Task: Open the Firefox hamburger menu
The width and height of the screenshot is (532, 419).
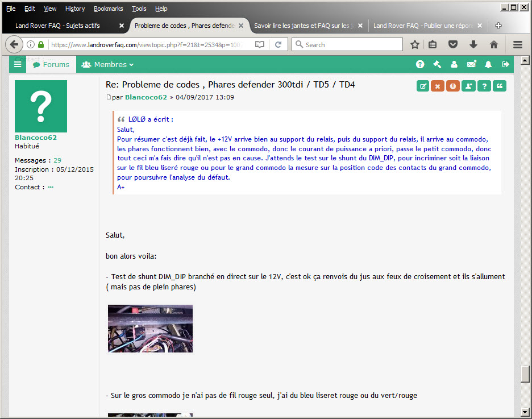Action: click(x=517, y=44)
